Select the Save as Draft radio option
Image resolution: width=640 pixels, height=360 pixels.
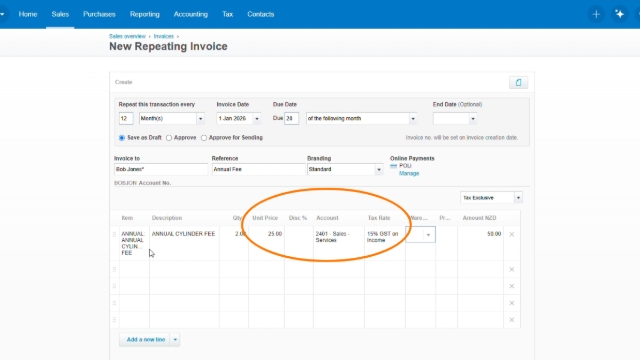[122, 138]
